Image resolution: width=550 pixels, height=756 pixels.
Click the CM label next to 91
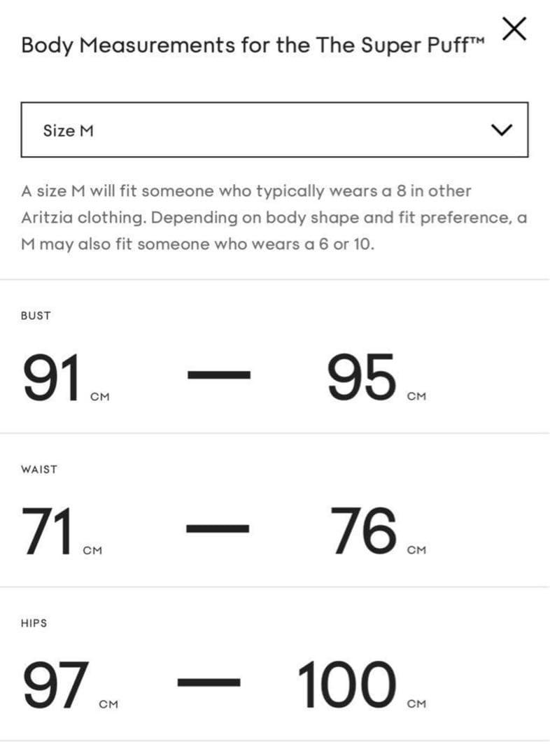pos(99,396)
